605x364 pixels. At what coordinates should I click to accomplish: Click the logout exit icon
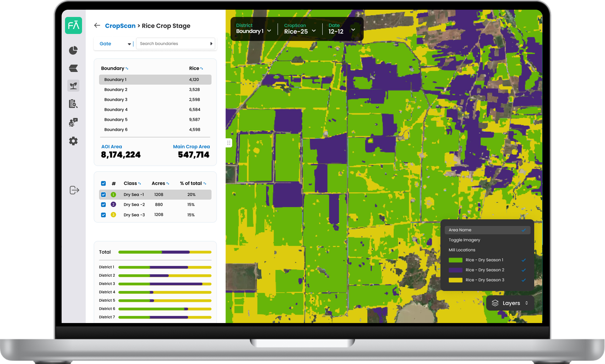click(74, 190)
